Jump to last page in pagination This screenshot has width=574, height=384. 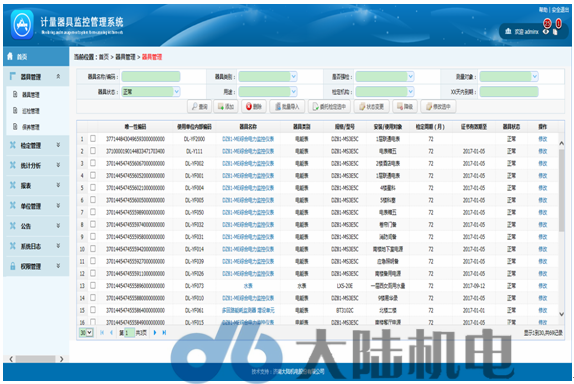point(164,332)
